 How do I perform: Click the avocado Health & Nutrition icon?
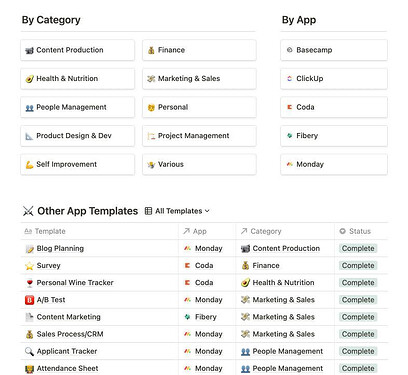click(29, 79)
